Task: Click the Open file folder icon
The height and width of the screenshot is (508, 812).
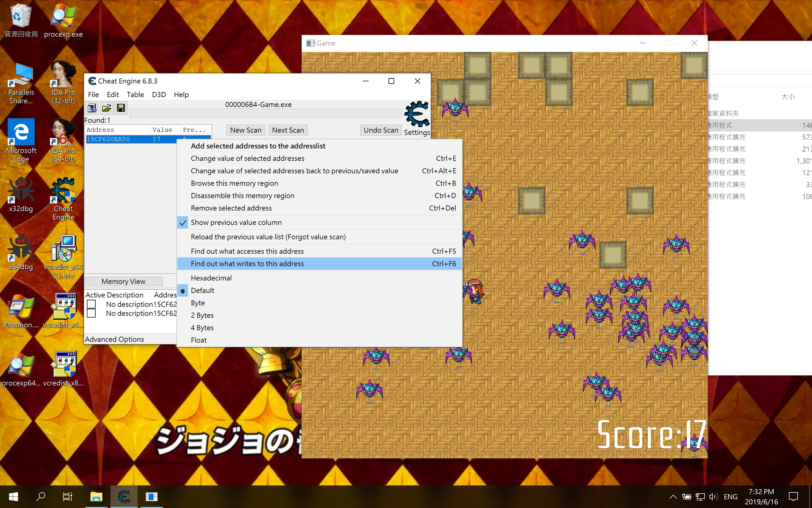Action: click(x=106, y=108)
